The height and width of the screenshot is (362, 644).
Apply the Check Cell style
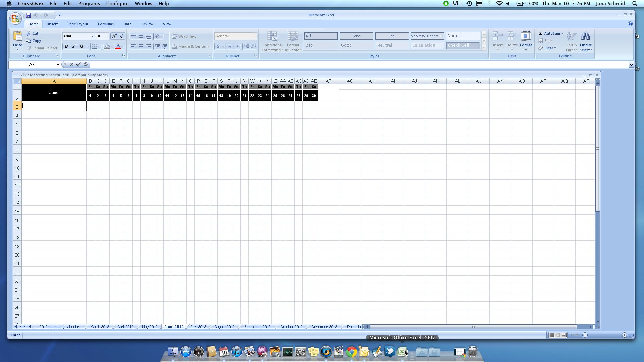[x=463, y=45]
